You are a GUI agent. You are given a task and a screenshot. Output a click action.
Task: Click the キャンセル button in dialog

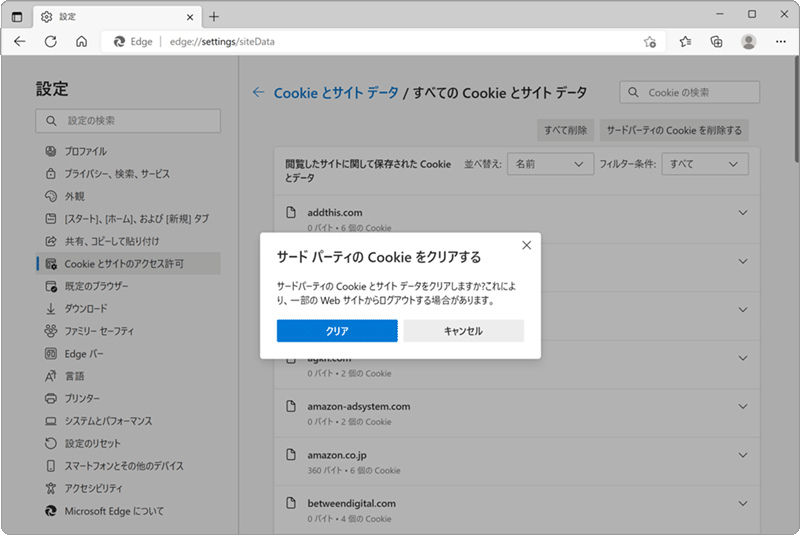[x=463, y=331]
